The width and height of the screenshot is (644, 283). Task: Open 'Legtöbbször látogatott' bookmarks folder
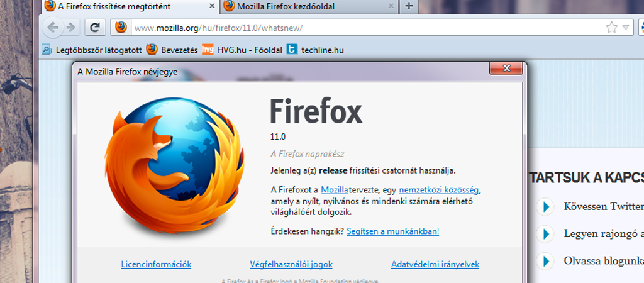pos(92,50)
